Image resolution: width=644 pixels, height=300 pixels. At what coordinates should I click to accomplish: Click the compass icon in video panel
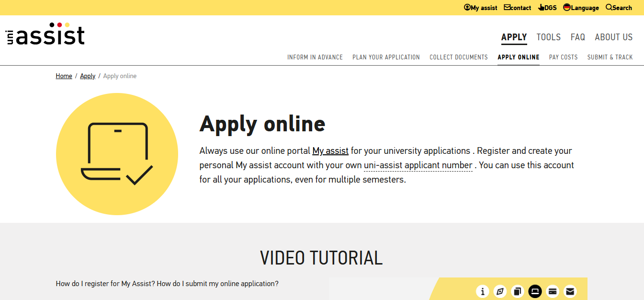click(x=500, y=291)
